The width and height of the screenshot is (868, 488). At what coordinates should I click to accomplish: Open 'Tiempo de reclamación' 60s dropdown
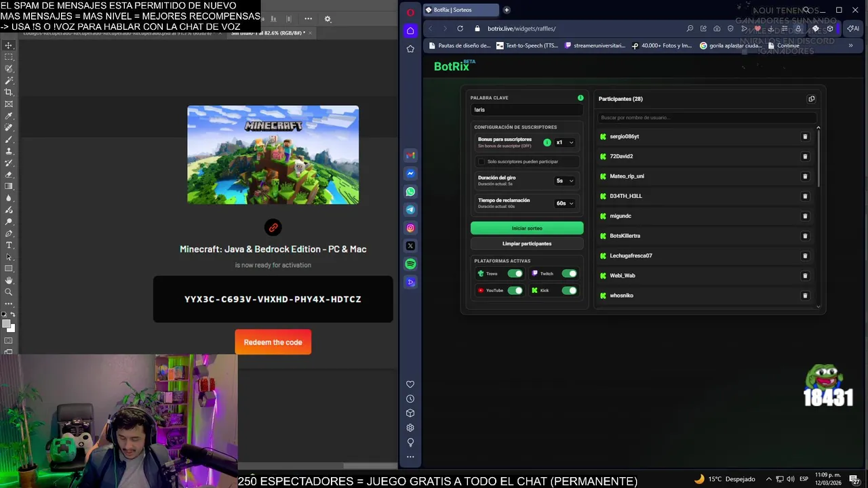(565, 203)
